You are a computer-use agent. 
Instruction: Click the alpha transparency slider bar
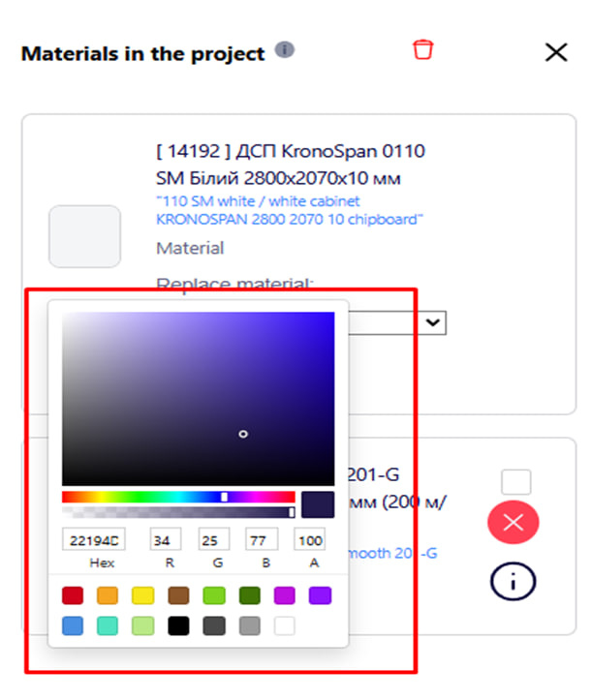(178, 512)
